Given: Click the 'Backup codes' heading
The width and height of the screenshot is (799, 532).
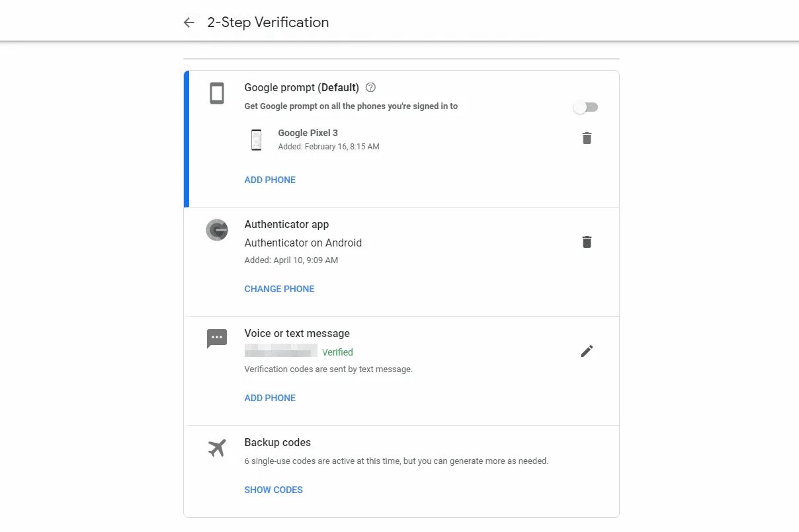Looking at the screenshot, I should (x=277, y=443).
